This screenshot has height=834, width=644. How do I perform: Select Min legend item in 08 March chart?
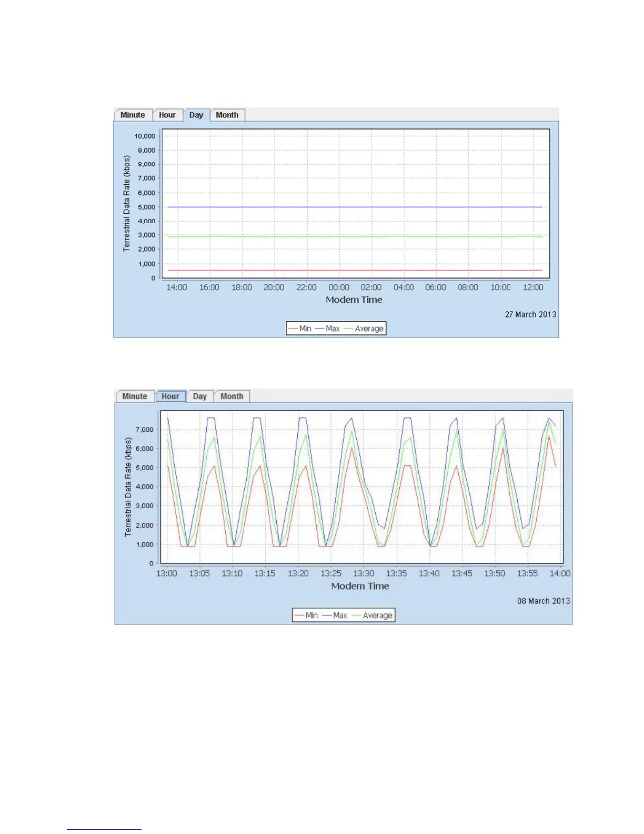(307, 615)
